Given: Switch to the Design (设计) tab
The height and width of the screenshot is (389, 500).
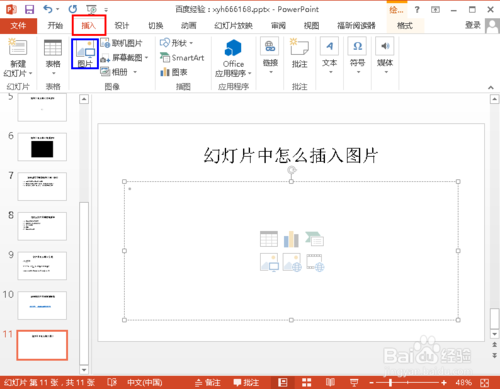Looking at the screenshot, I should [122, 25].
